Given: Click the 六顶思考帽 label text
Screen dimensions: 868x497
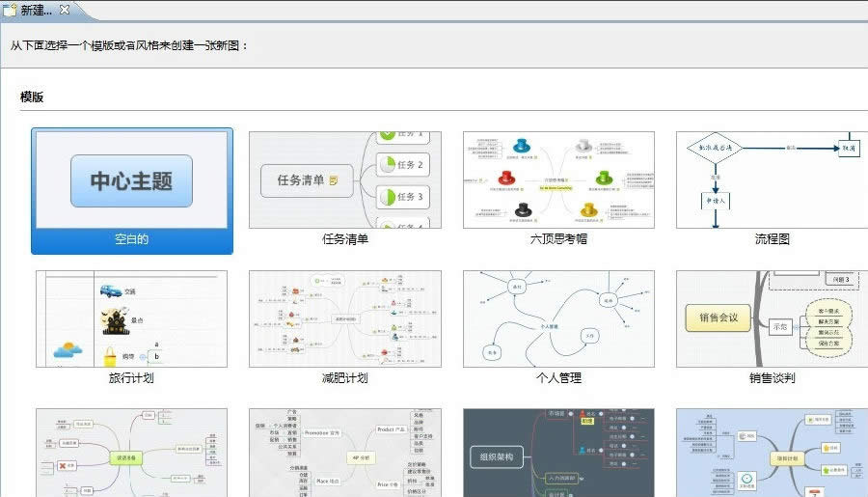Looking at the screenshot, I should (558, 238).
